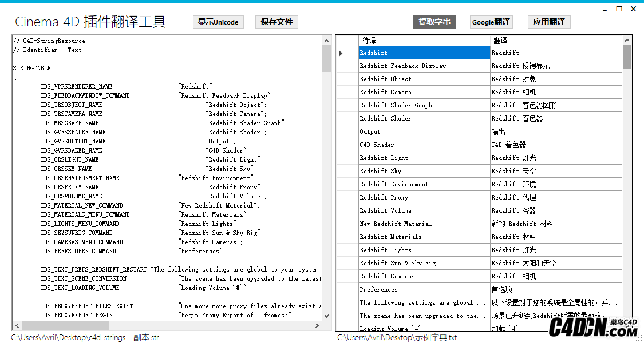Select "Redshift Feedback Display" cell in the table
Viewport: 644px width, 343px height.
click(x=425, y=66)
